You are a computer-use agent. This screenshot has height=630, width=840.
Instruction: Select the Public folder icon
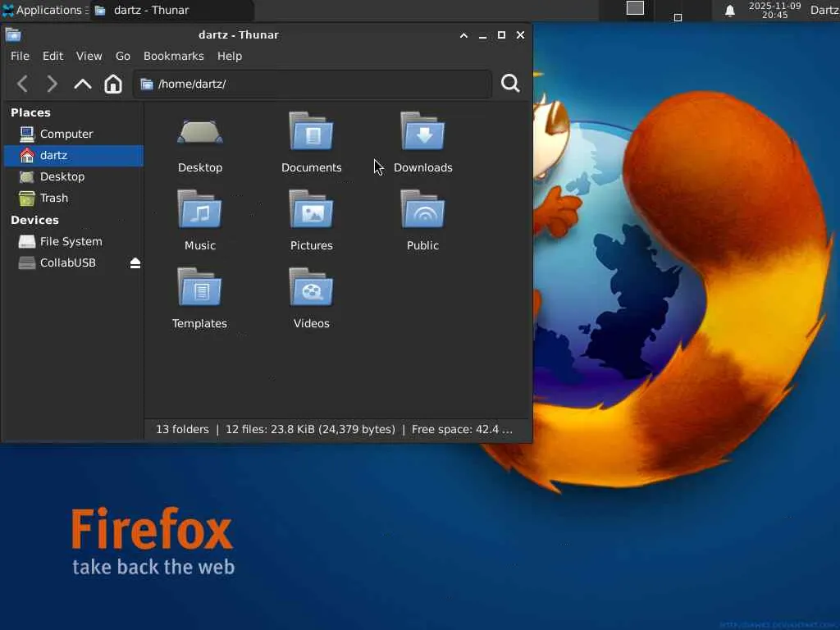click(422, 209)
